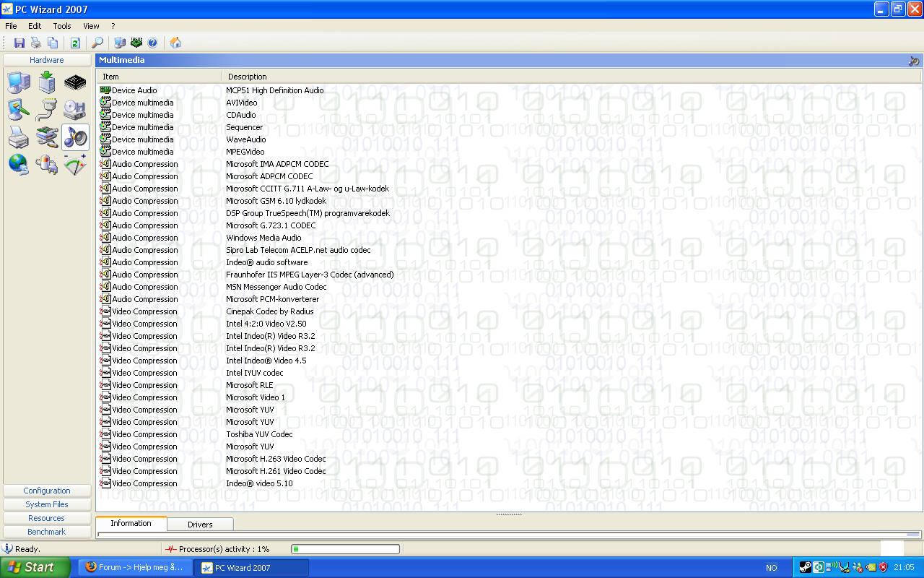
Task: Select the AVIVideo device row
Action: [x=510, y=103]
